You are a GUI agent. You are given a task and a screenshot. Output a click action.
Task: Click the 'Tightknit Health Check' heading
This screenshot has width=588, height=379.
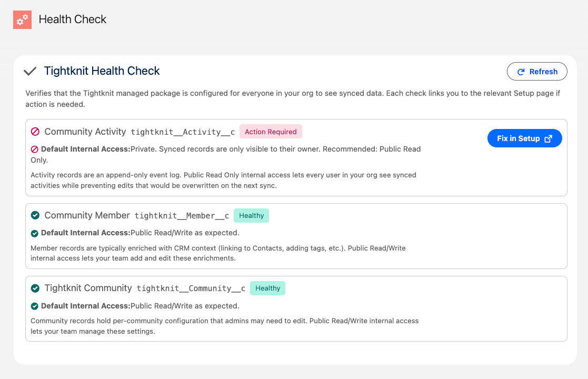(x=102, y=71)
